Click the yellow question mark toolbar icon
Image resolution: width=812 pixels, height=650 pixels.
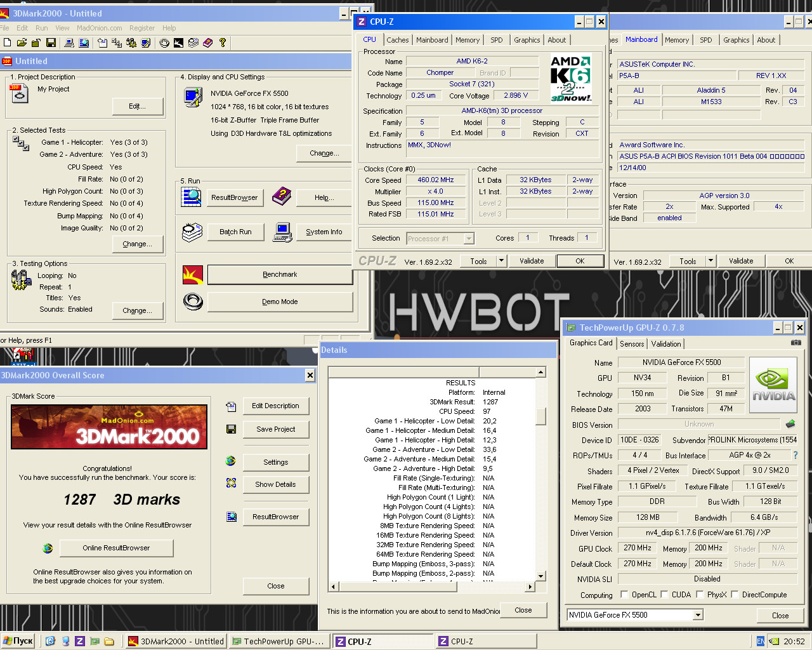223,43
